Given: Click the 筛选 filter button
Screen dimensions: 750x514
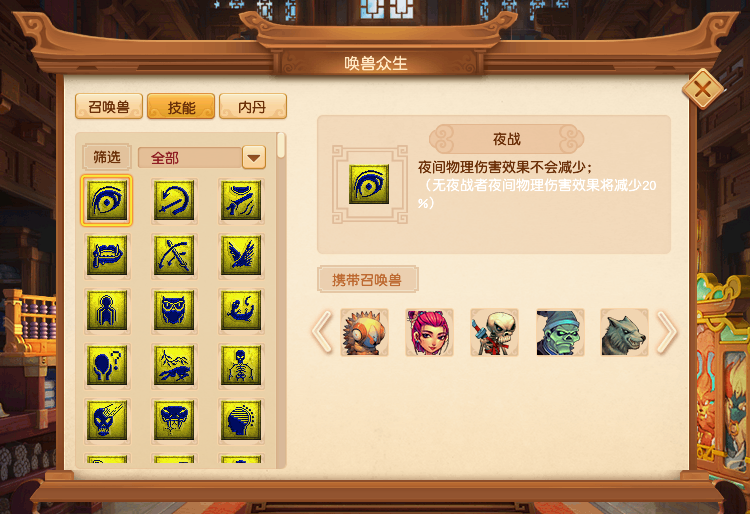Looking at the screenshot, I should coord(107,157).
